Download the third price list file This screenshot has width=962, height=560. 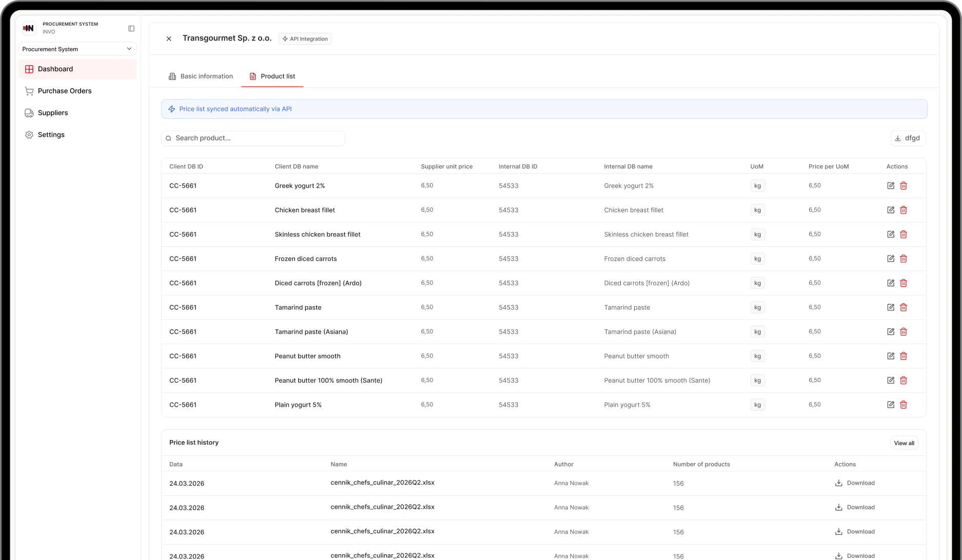[855, 532]
